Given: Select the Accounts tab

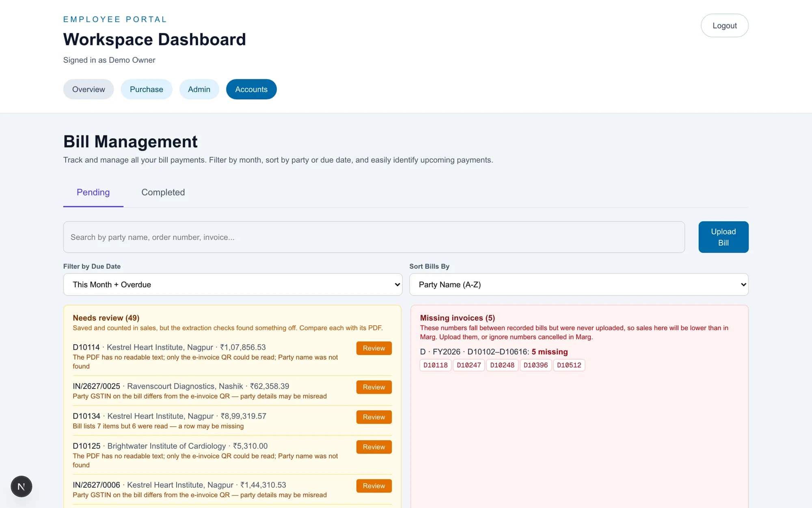Looking at the screenshot, I should (251, 89).
